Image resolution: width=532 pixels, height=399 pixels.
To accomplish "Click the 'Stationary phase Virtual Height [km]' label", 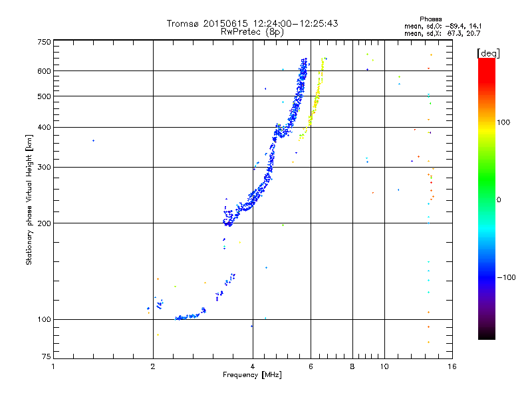I will (x=29, y=199).
